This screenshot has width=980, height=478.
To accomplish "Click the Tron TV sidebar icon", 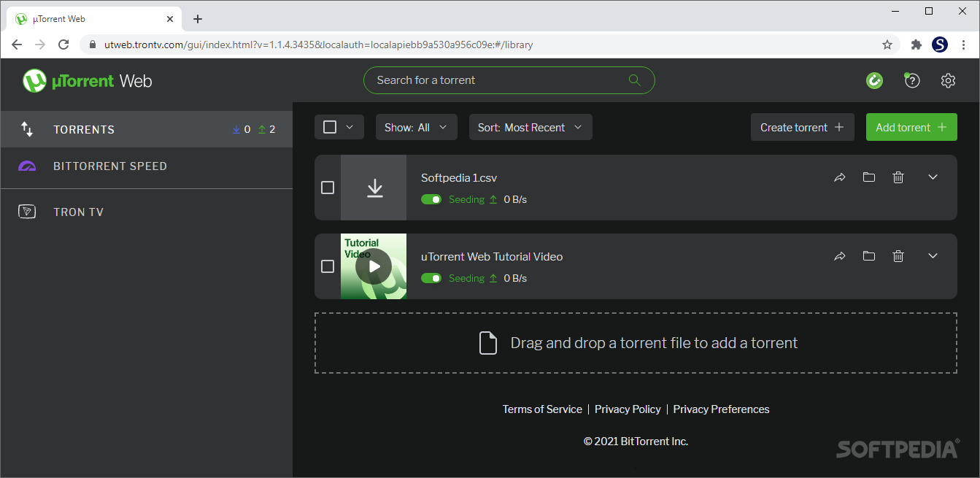I will (x=27, y=212).
